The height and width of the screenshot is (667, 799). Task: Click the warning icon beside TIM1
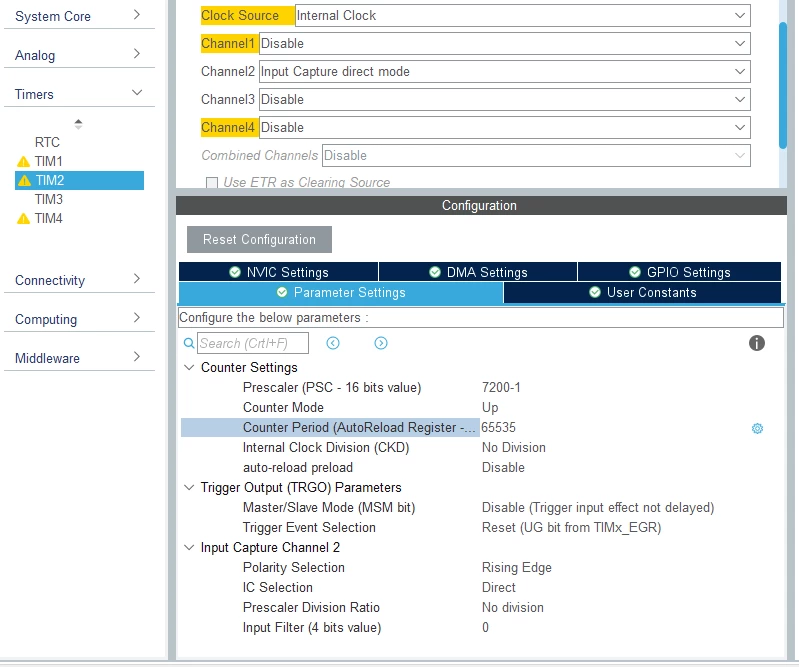23,162
